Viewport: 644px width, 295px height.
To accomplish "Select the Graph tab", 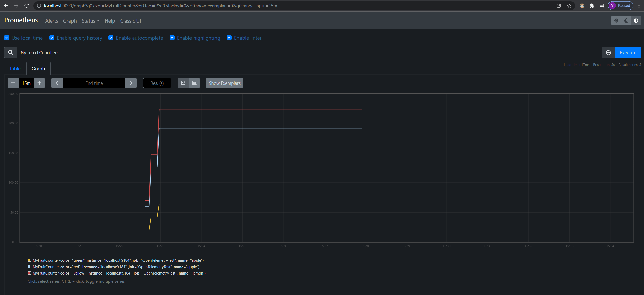I will tap(38, 69).
